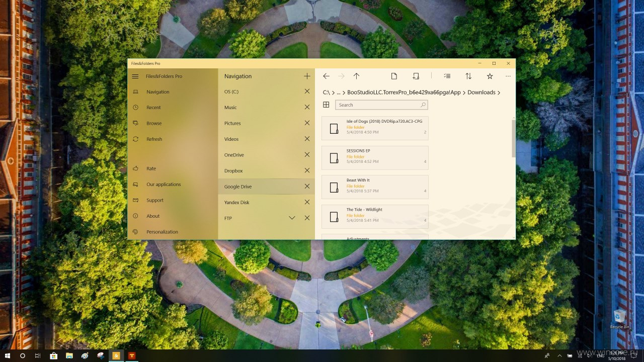The width and height of the screenshot is (644, 362).
Task: Remove Yandex Disk with its X icon
Action: pyautogui.click(x=307, y=202)
